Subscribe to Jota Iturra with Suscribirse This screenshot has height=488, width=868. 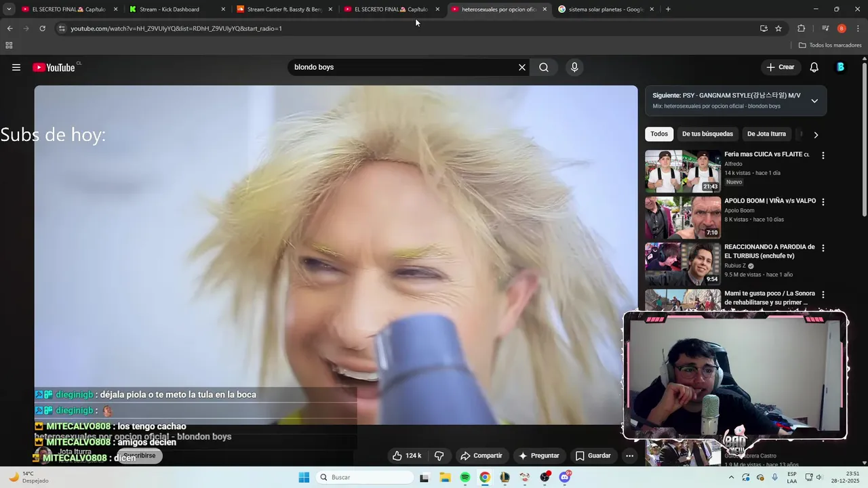point(140,455)
